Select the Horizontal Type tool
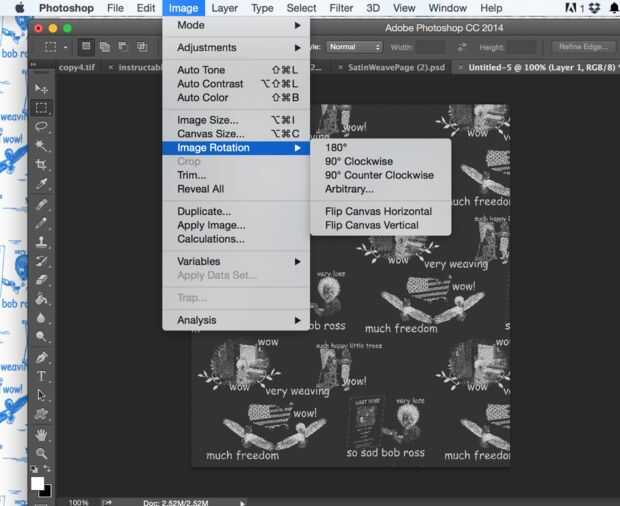 (41, 376)
